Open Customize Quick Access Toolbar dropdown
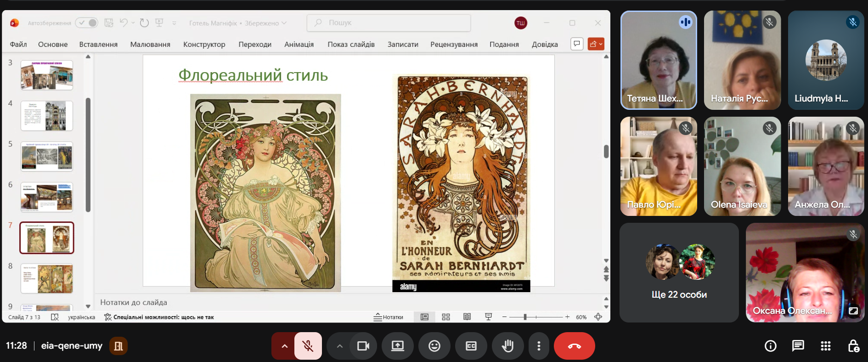868x362 pixels. [174, 23]
